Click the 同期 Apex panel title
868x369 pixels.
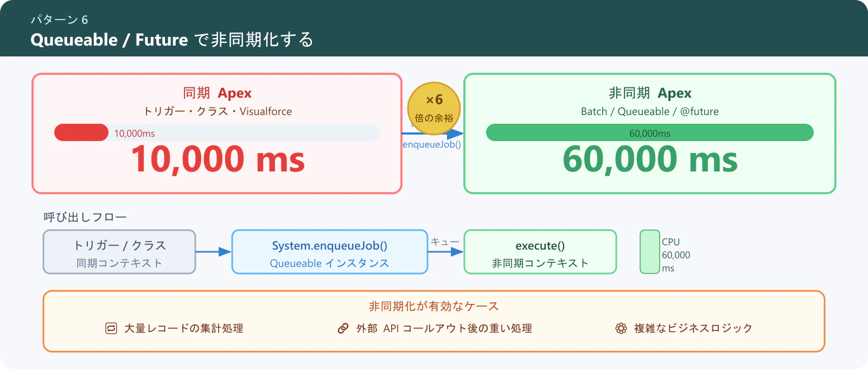(x=217, y=93)
